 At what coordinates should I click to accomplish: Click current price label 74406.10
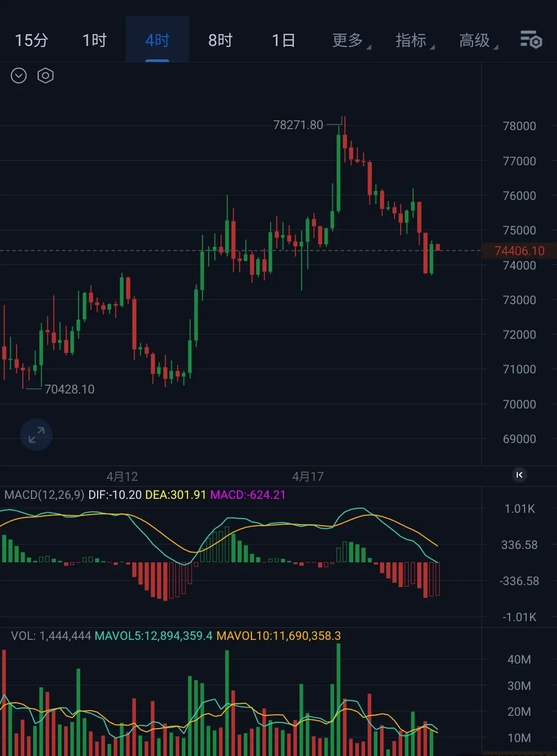click(x=519, y=251)
